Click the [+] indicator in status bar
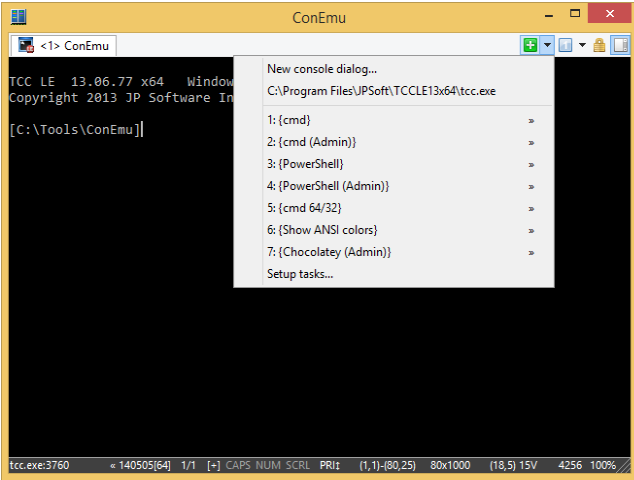Viewport: 634px width, 480px height. pos(213,466)
